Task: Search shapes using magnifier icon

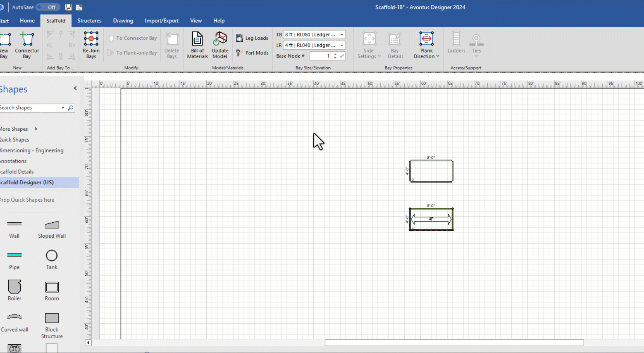Action: coord(70,108)
